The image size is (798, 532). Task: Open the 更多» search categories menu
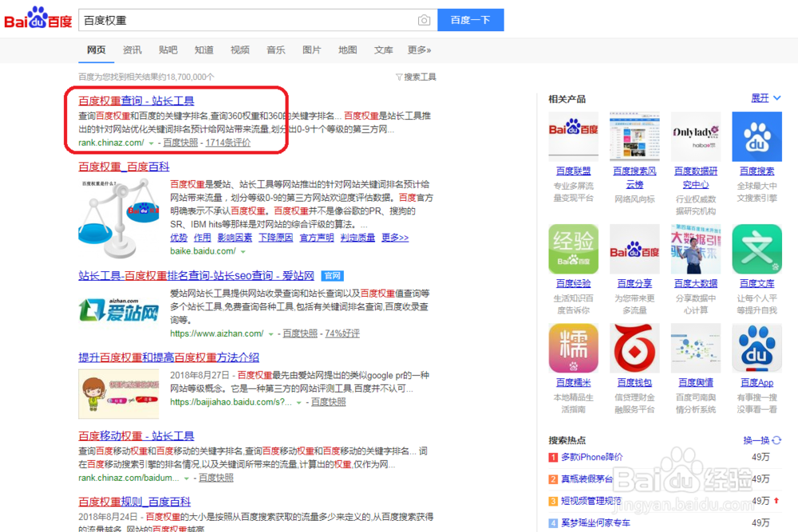pyautogui.click(x=419, y=49)
